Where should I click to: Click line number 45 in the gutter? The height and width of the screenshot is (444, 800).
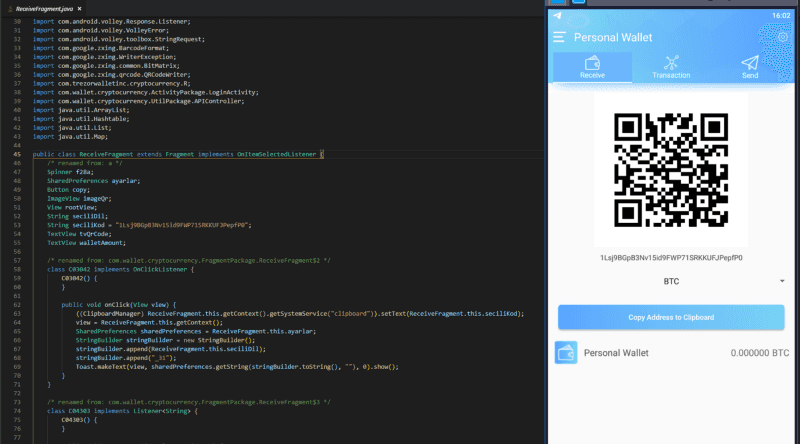17,154
